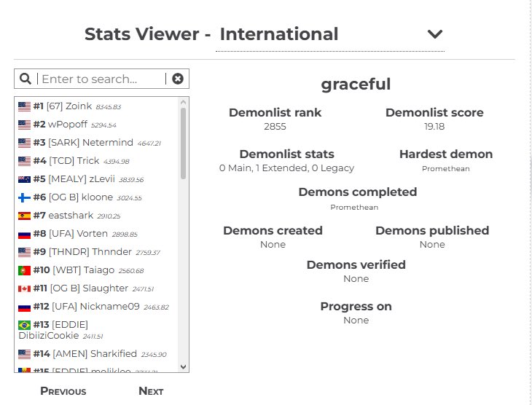The image size is (532, 405).
Task: Click the player list scrollbar thumb
Action: (x=183, y=143)
